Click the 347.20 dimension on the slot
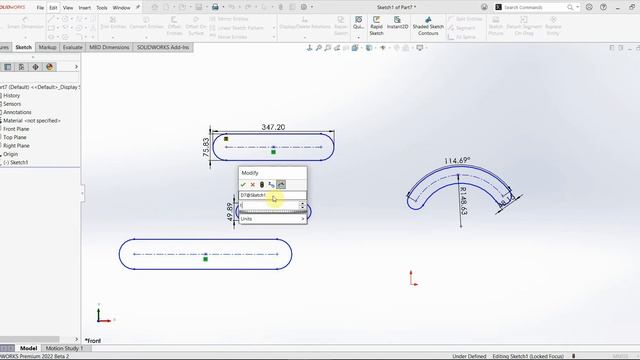Image resolution: width=640 pixels, height=360 pixels. [273, 127]
